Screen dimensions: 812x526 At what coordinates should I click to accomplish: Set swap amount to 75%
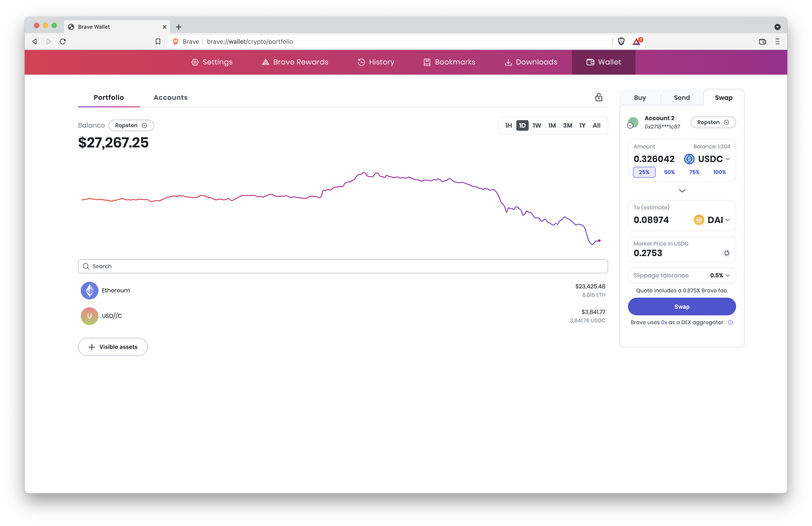[694, 172]
